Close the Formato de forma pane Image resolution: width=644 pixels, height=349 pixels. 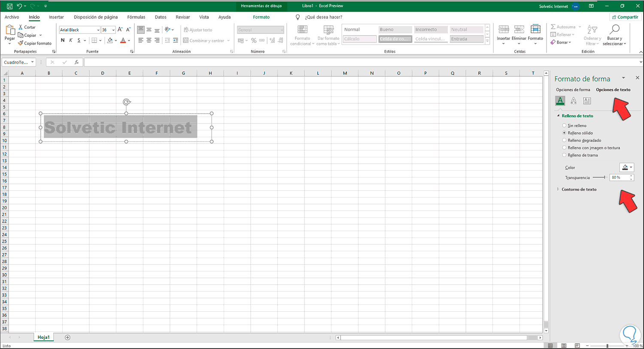637,78
